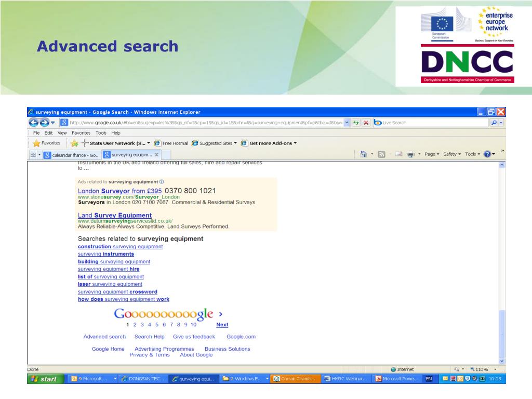Open the Stats User Network favorite

coord(116,143)
